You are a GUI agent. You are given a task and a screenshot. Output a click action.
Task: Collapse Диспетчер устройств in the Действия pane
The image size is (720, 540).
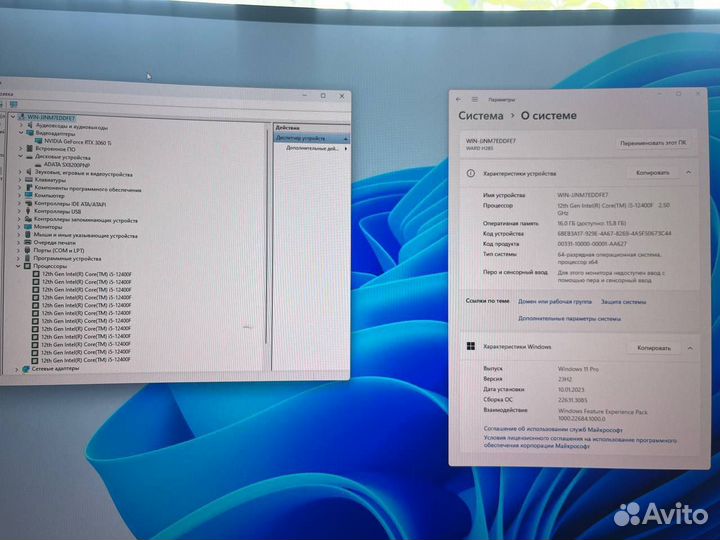click(345, 139)
